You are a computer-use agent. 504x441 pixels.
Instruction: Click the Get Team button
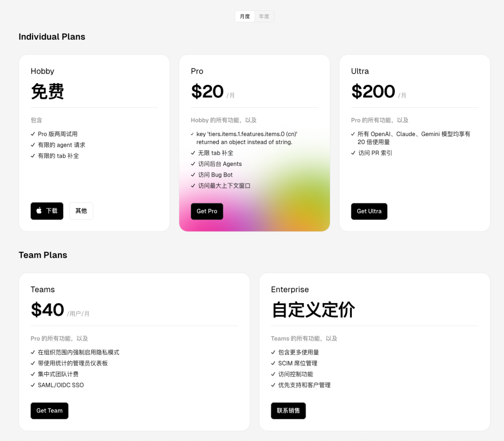point(49,411)
